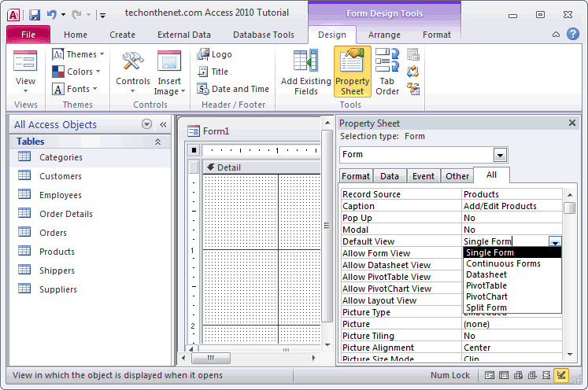Screen dimensions: 588x390
Task: Open Add Existing Fields
Action: pyautogui.click(x=305, y=72)
